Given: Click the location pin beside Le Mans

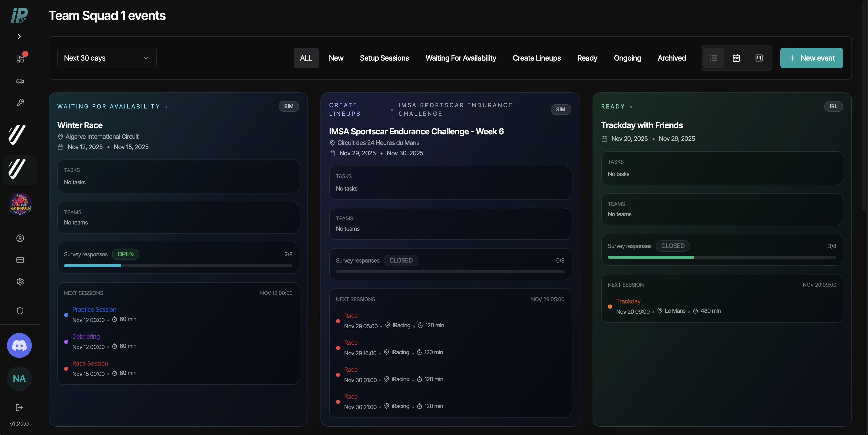Looking at the screenshot, I should (x=660, y=310).
